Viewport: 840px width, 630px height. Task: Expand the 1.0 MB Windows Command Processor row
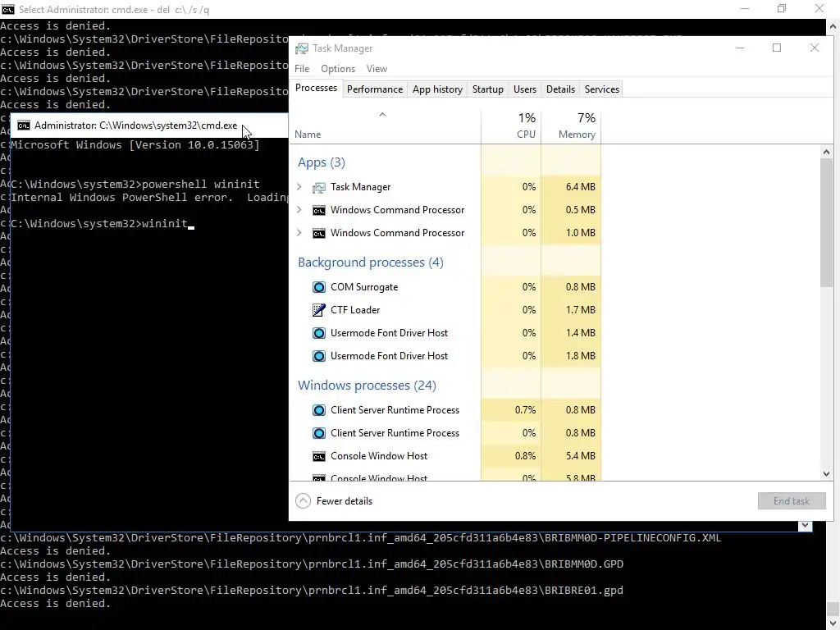pos(299,233)
